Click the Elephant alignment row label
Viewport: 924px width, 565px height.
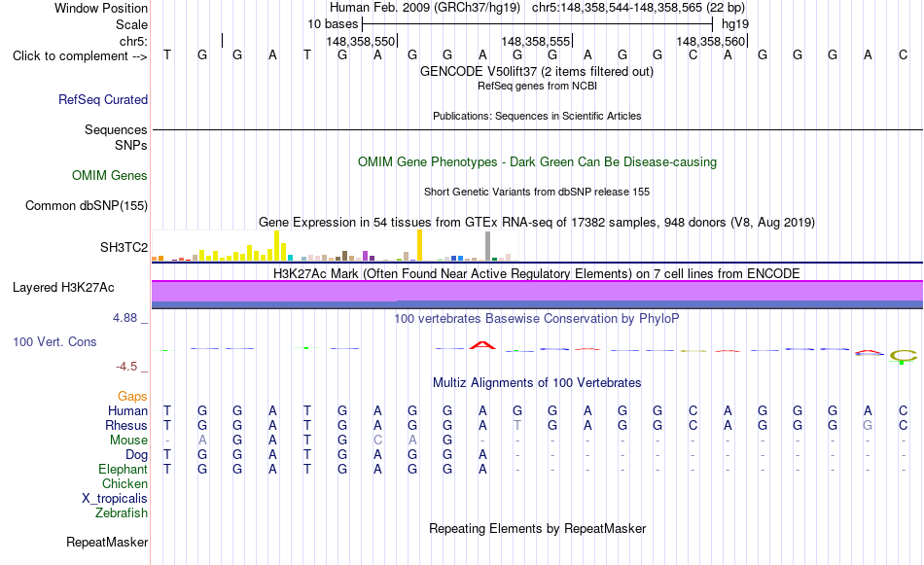(x=123, y=470)
